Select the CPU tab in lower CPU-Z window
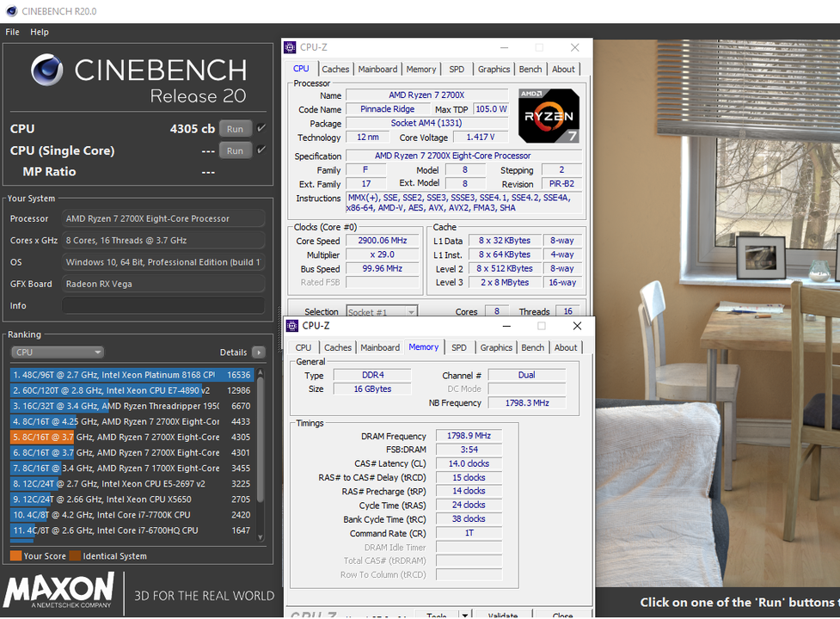The height and width of the screenshot is (619, 840). click(304, 347)
